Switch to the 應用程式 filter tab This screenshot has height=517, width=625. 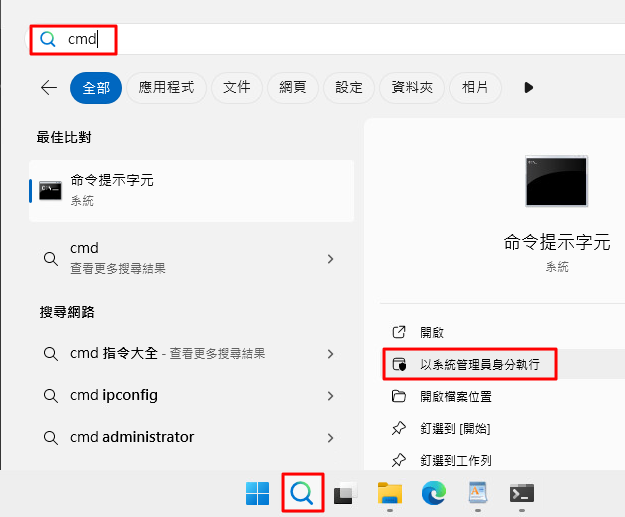click(x=166, y=88)
